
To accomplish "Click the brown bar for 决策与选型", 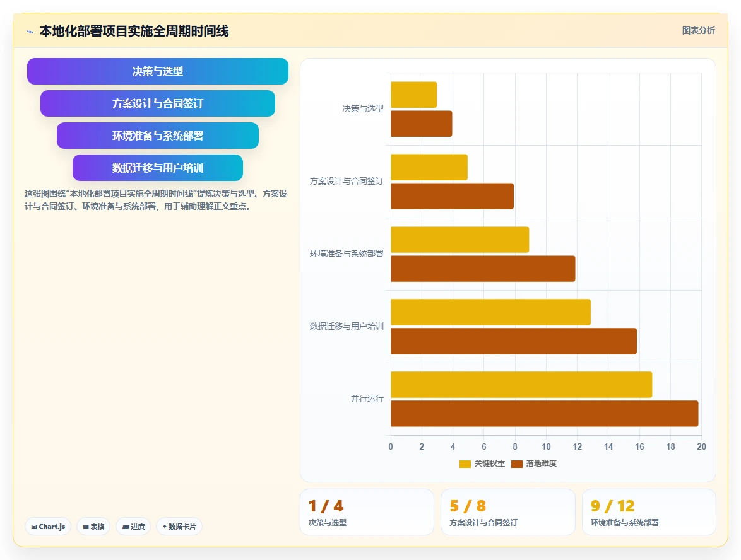I will click(422, 124).
